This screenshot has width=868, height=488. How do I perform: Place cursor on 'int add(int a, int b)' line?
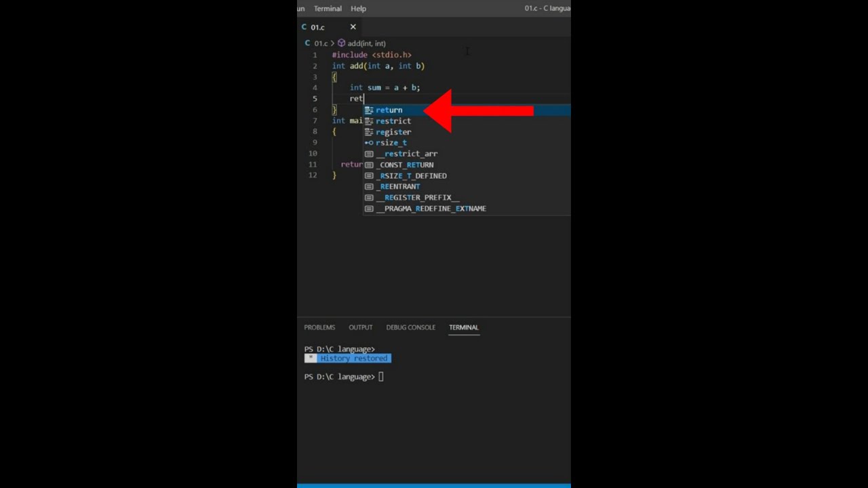(x=378, y=66)
